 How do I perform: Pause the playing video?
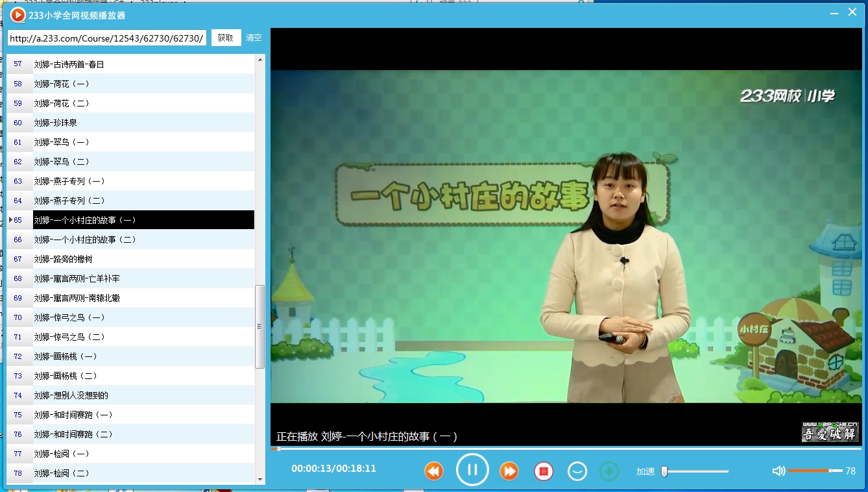click(x=472, y=469)
